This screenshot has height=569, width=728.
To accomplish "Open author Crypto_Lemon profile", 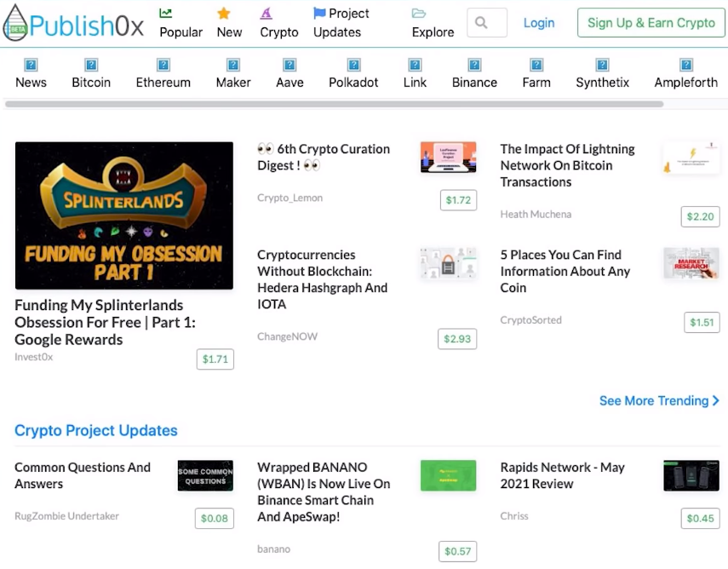I will click(x=290, y=198).
